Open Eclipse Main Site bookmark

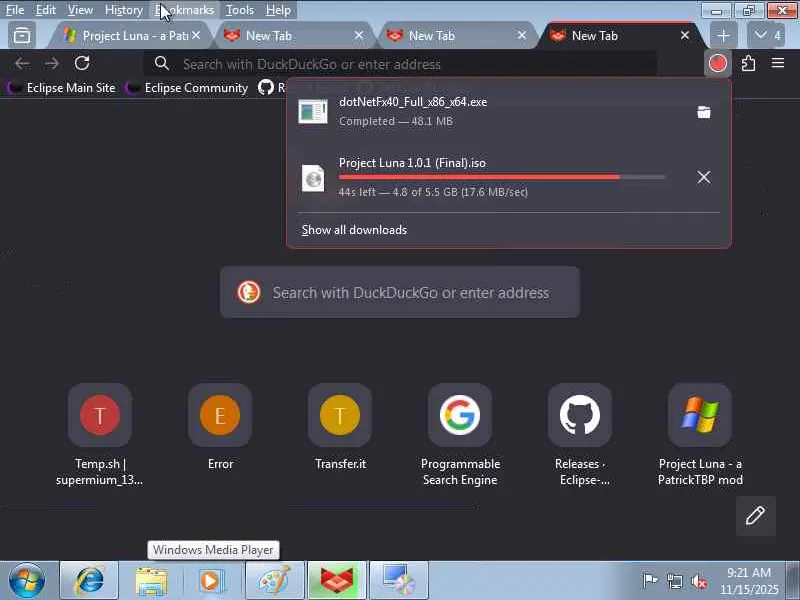click(62, 88)
